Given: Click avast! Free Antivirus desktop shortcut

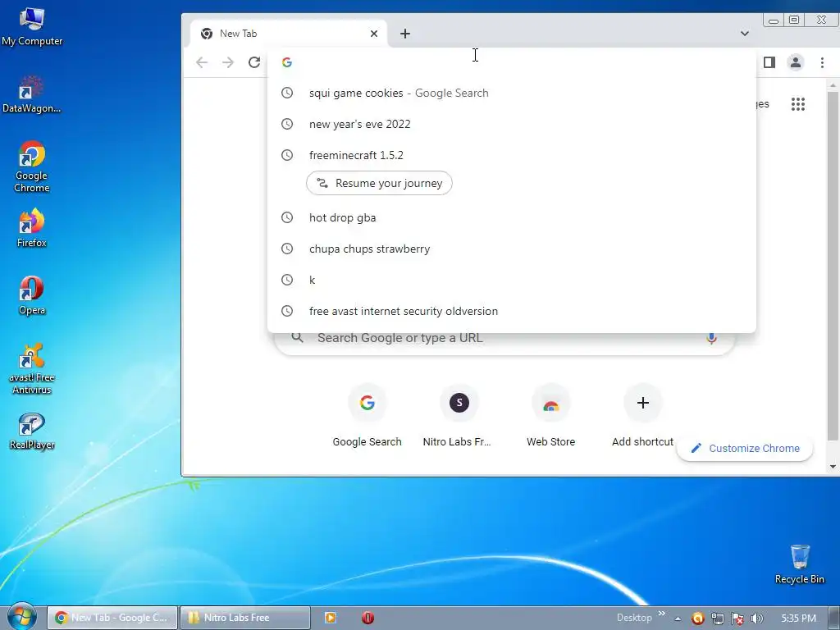Looking at the screenshot, I should [x=32, y=368].
